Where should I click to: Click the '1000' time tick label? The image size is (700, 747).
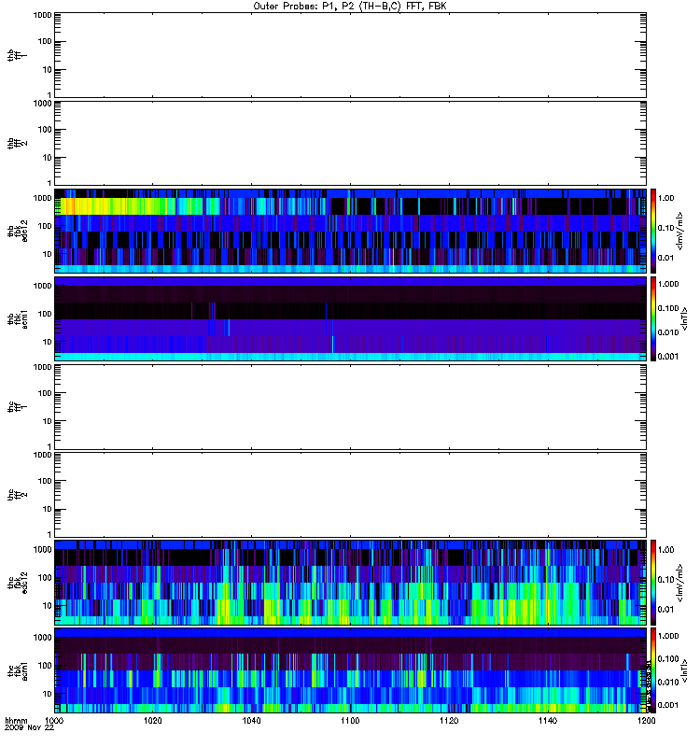(x=54, y=720)
